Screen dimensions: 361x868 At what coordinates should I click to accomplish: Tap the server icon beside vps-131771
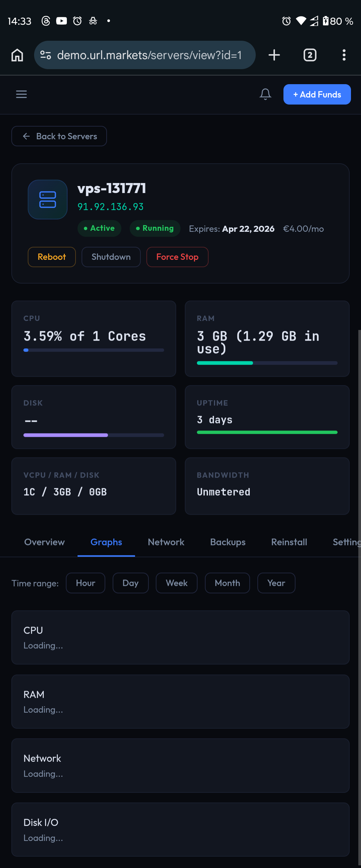coord(47,199)
